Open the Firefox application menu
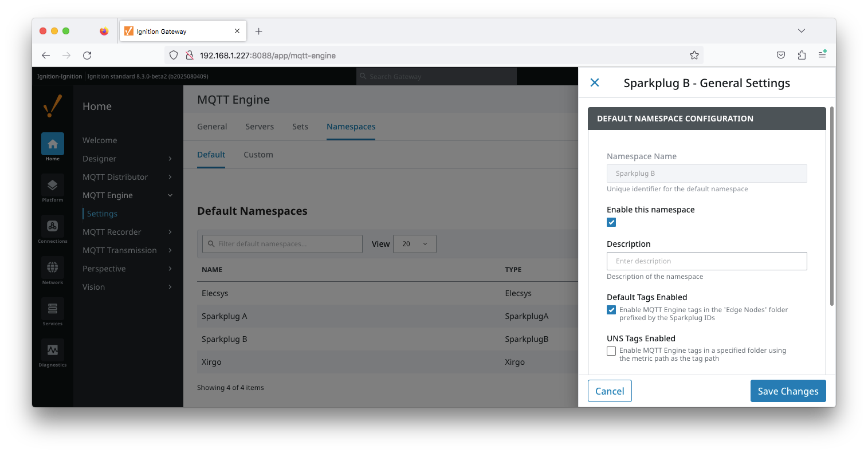868x453 pixels. click(x=822, y=55)
